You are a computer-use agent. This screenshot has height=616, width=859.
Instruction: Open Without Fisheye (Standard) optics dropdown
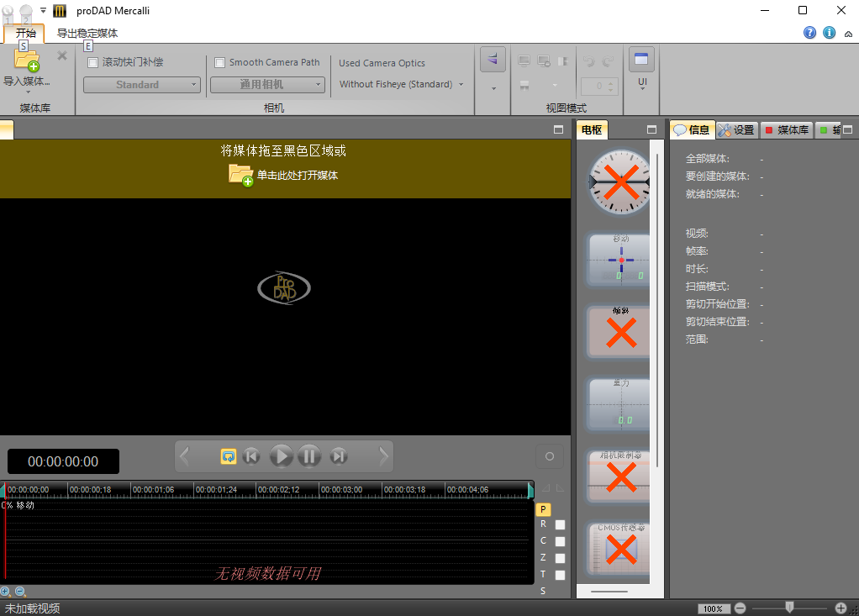click(402, 84)
